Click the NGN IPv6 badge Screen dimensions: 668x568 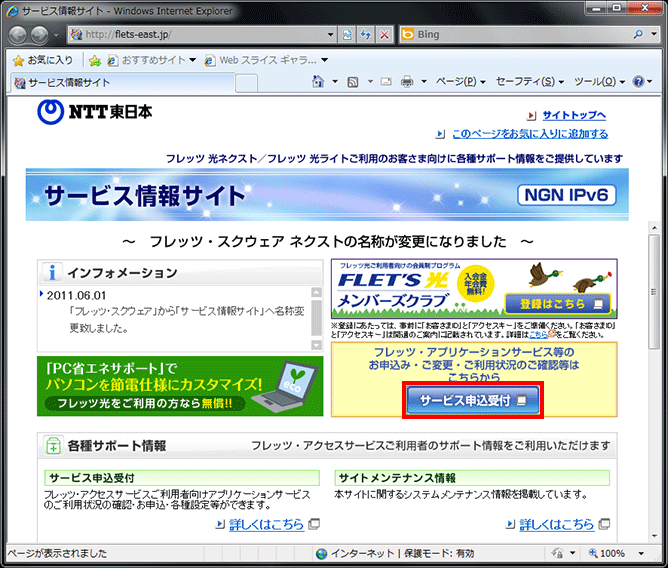click(566, 195)
